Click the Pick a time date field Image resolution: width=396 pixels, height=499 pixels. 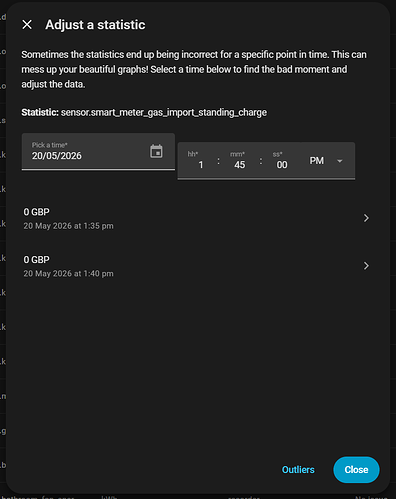(x=98, y=152)
